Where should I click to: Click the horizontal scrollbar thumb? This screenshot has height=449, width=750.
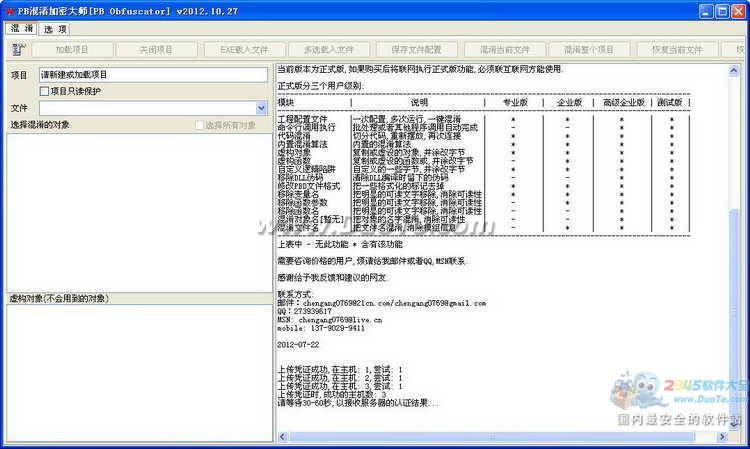[492, 436]
